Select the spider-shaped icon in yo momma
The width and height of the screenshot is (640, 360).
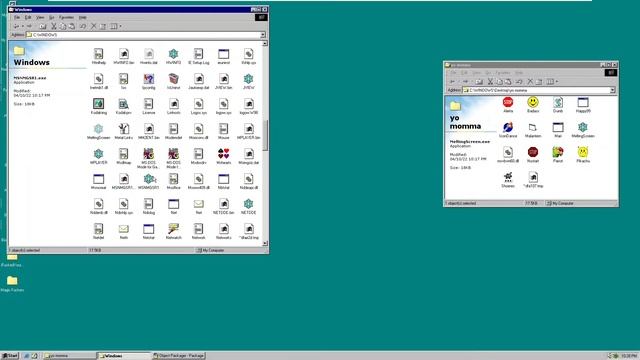pos(508,177)
